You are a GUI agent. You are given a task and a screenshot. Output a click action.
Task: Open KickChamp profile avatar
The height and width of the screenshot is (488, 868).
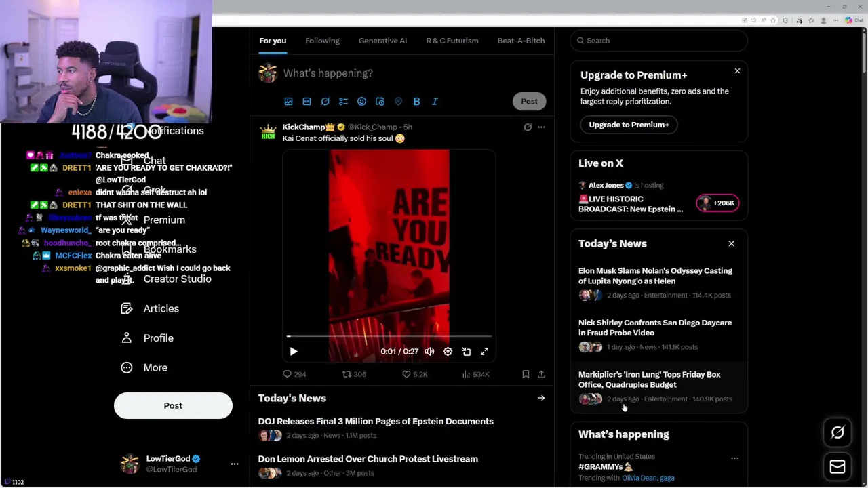coord(269,132)
